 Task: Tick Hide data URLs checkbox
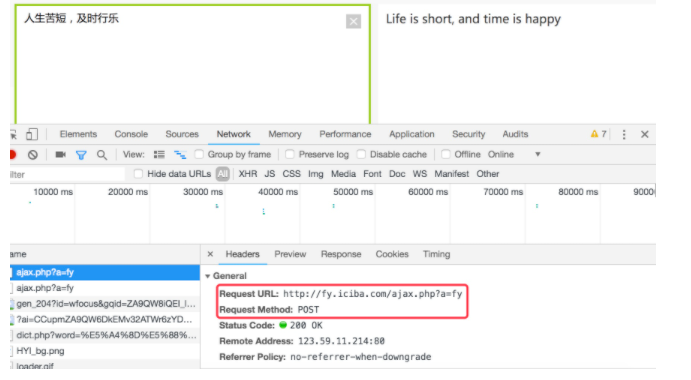click(138, 174)
